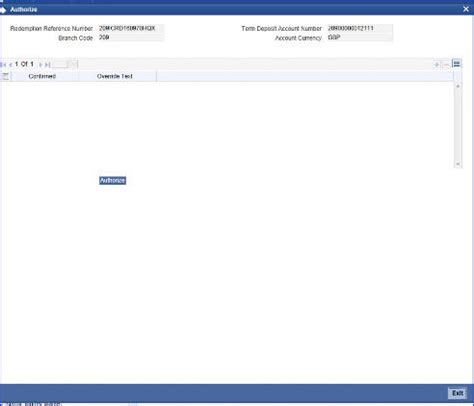Go to next page of records
Viewport: 474px width, 406px height.
40,64
